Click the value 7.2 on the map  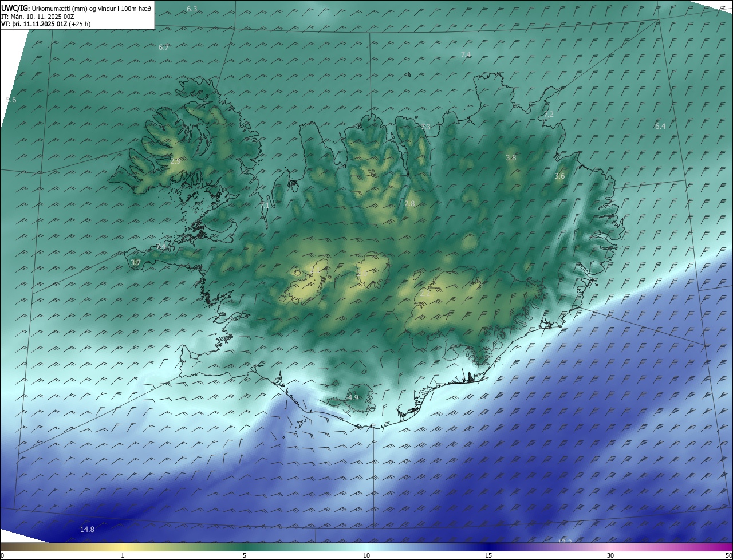pyautogui.click(x=549, y=115)
